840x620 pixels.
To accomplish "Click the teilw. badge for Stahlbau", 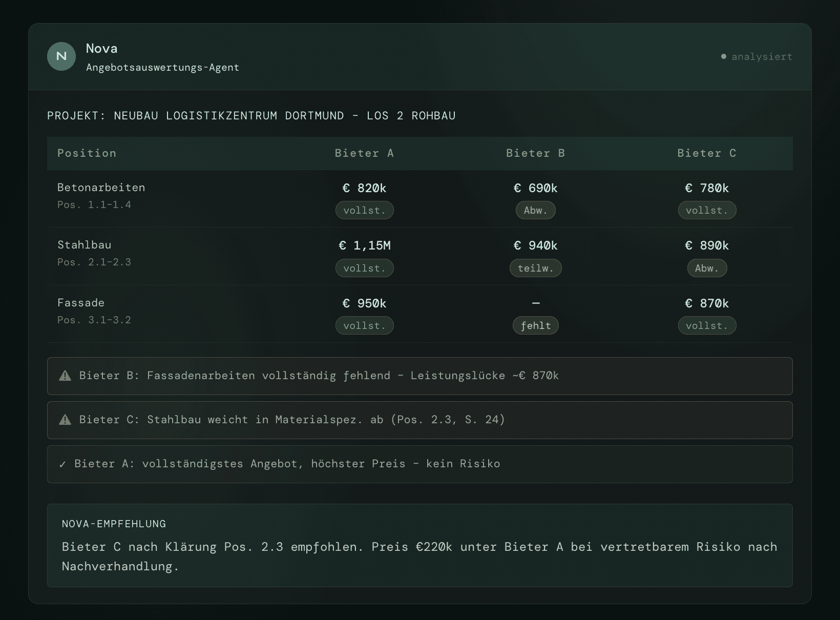I will 536,268.
